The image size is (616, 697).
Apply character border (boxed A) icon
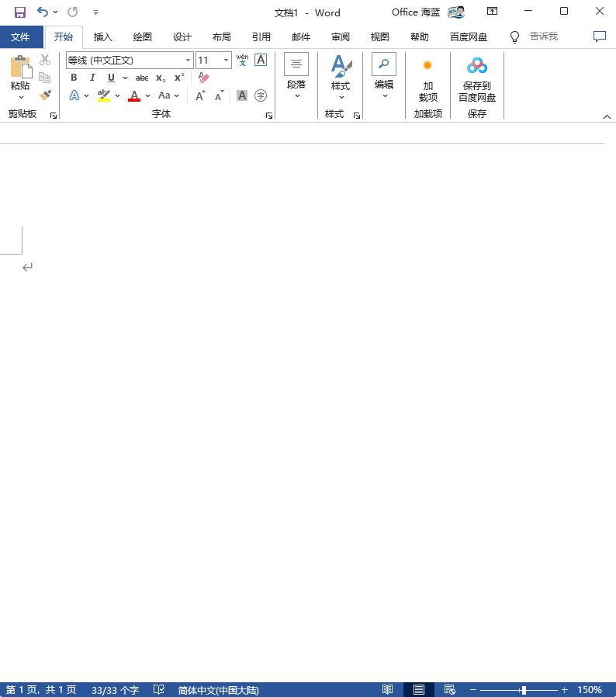[x=261, y=60]
